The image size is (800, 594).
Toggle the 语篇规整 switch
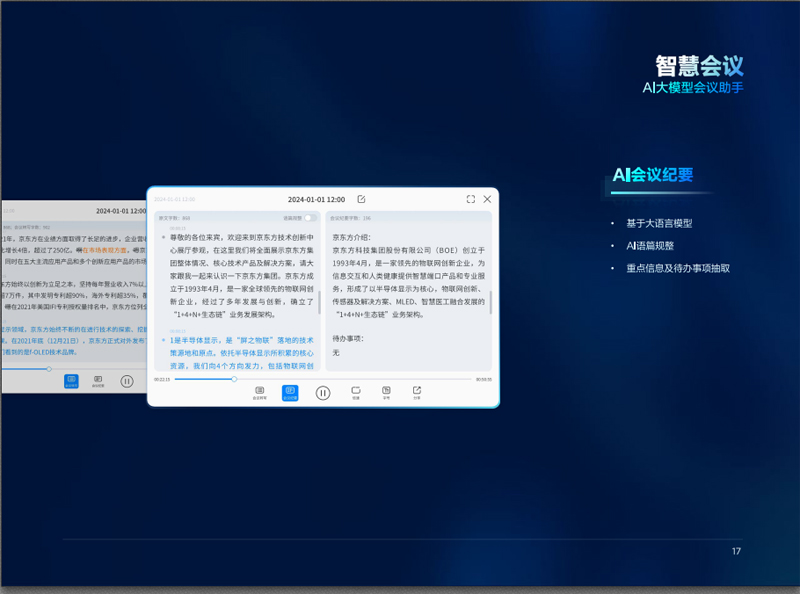310,218
